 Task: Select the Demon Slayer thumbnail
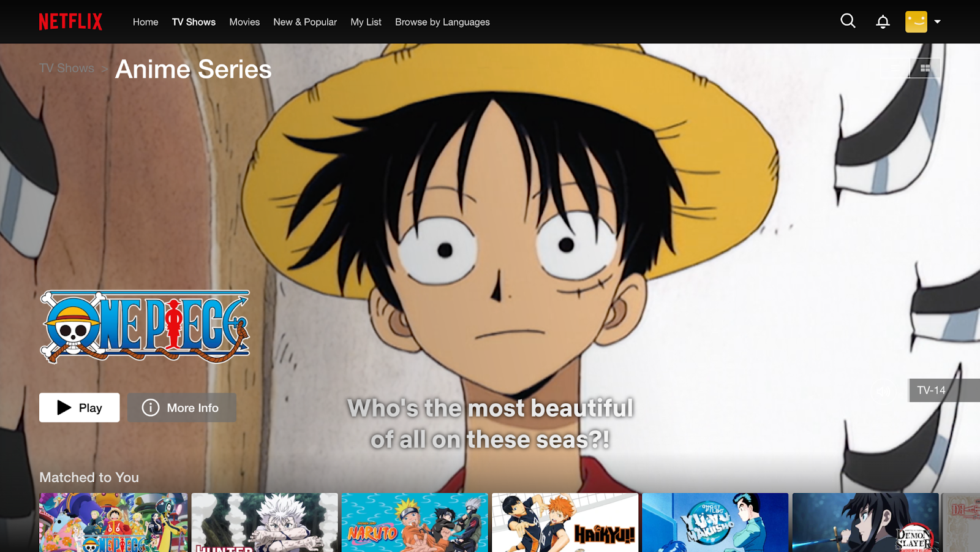865,523
